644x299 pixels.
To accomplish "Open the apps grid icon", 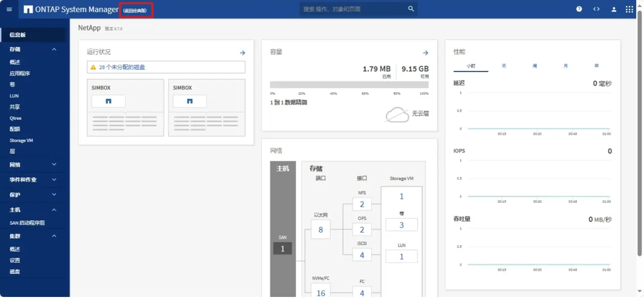I will coord(629,9).
